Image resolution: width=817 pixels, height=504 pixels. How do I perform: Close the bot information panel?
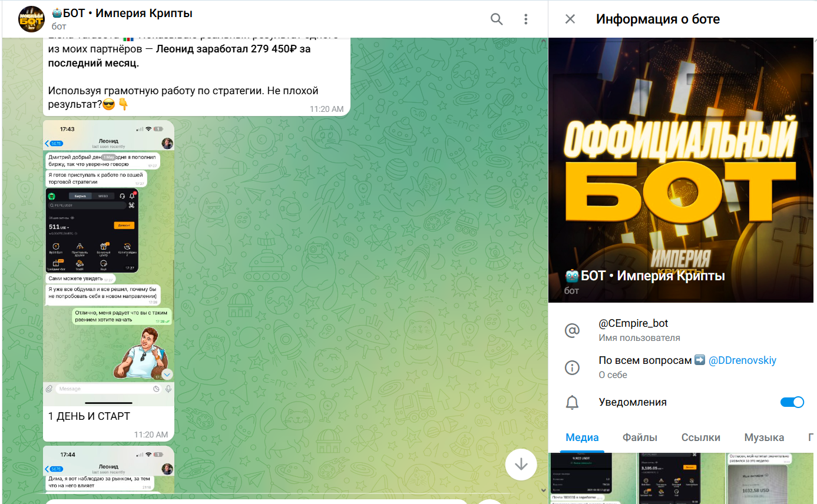[570, 19]
